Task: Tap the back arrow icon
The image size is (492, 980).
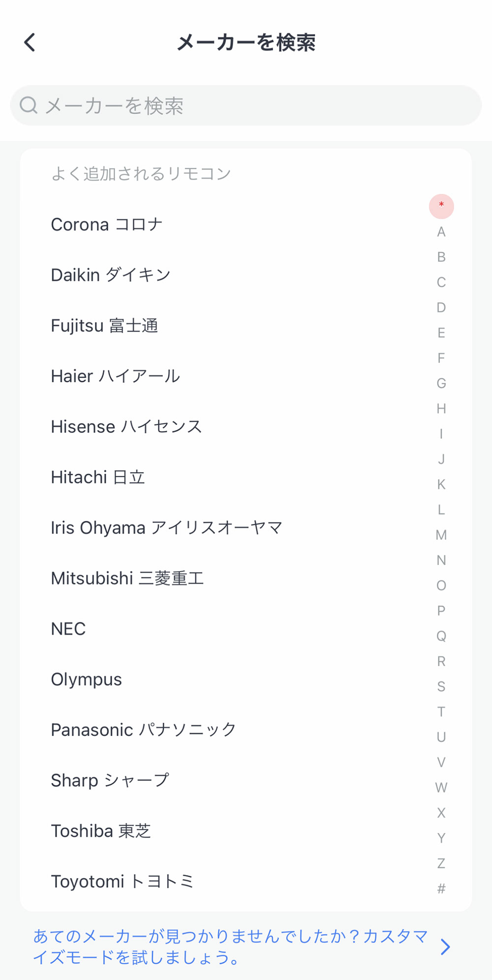Action: click(30, 42)
